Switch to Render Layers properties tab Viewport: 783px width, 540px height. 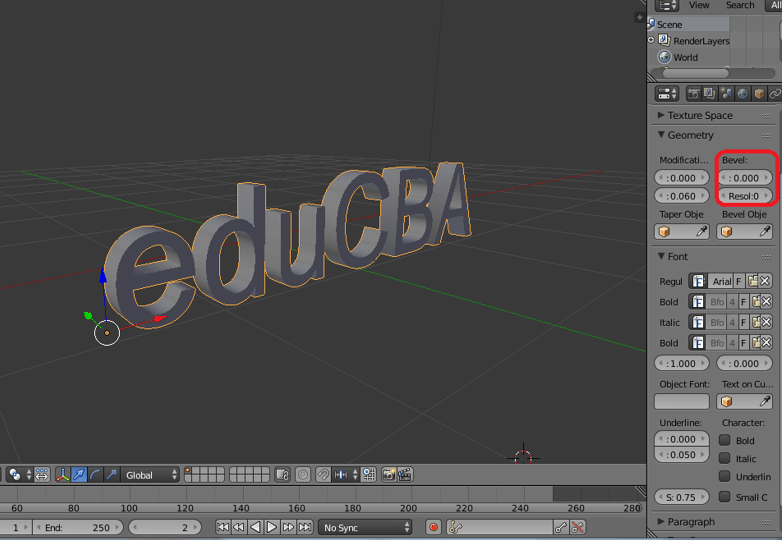[x=710, y=93]
